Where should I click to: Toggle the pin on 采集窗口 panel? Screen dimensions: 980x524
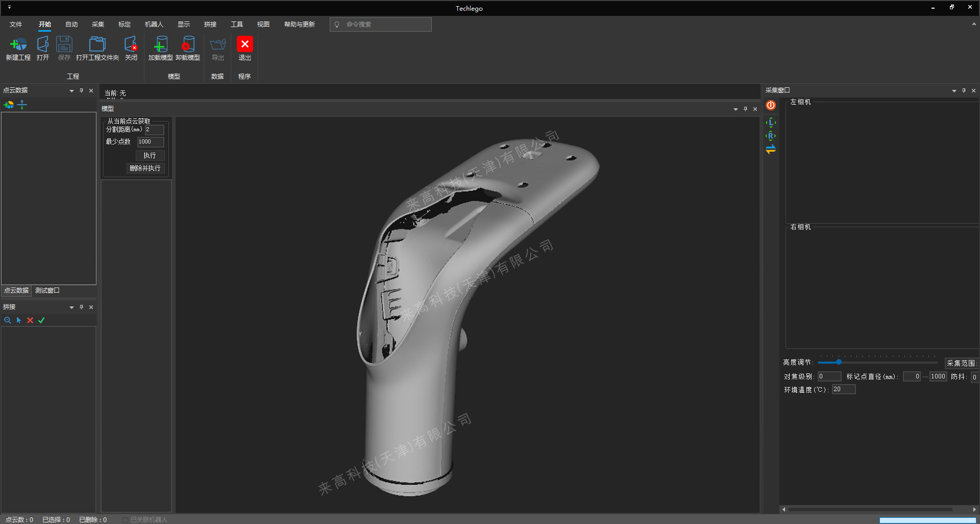click(x=964, y=90)
